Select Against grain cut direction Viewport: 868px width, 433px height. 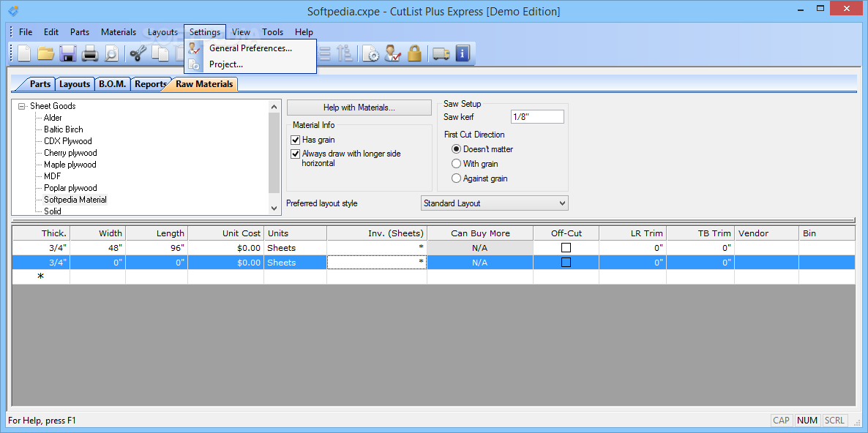coord(456,178)
